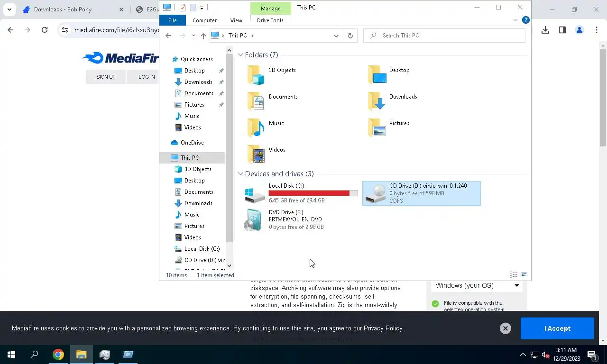Open Chrome profile avatar icon
607x364 pixels.
coord(579,30)
